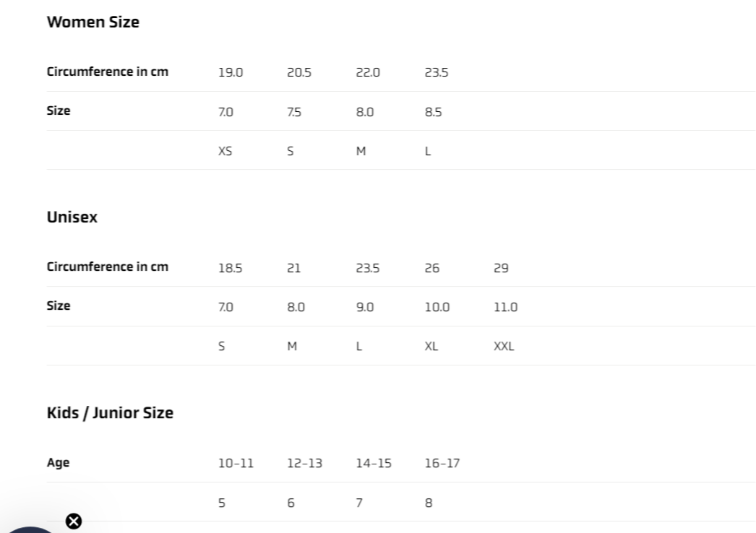Click 29 cm circumference value

point(501,268)
